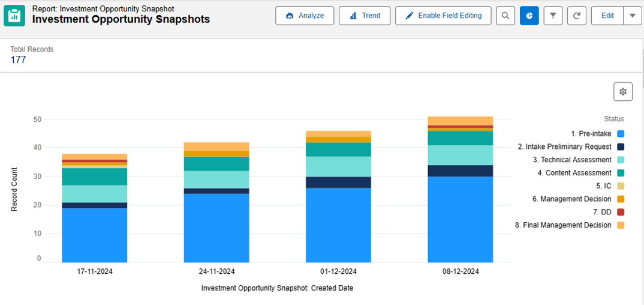Open the Trend view
Image resolution: width=644 pixels, height=305 pixels.
[365, 16]
